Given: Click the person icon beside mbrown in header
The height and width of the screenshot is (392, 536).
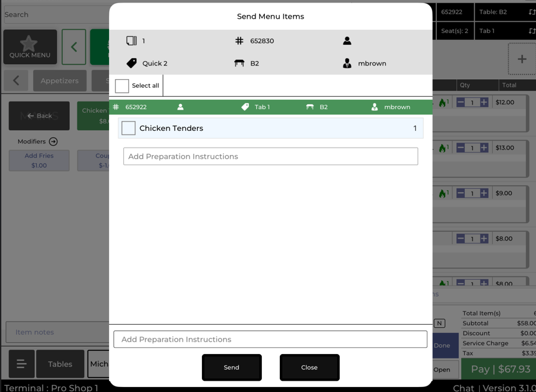Looking at the screenshot, I should click(x=347, y=63).
